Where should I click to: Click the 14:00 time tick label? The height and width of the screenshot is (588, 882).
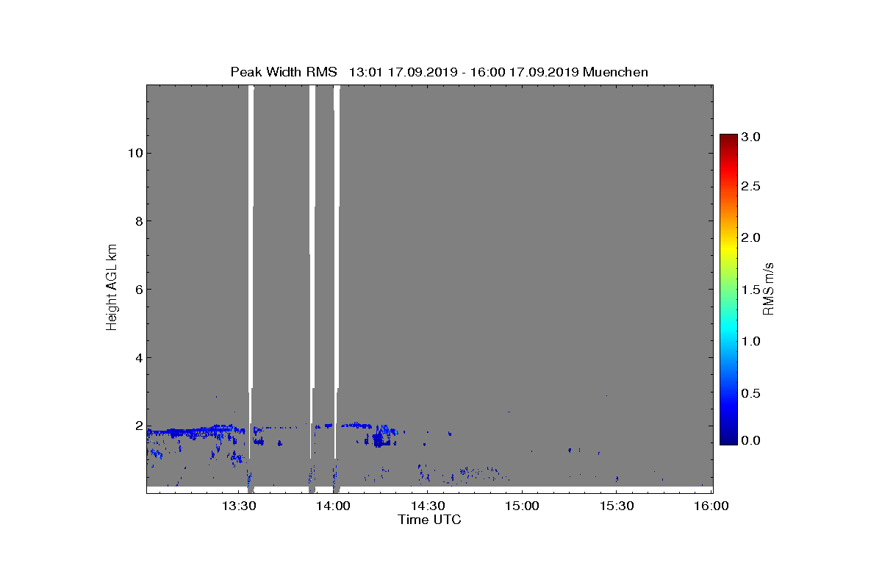pos(334,506)
